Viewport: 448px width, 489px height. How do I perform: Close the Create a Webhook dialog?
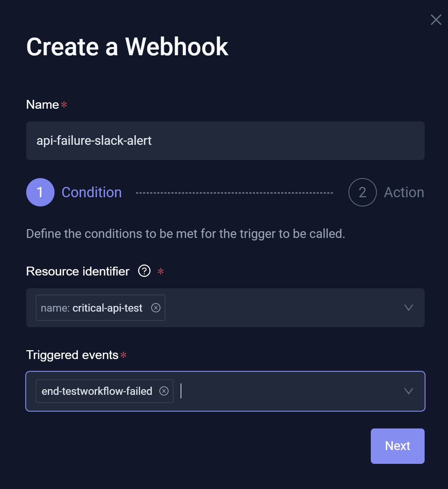(436, 19)
